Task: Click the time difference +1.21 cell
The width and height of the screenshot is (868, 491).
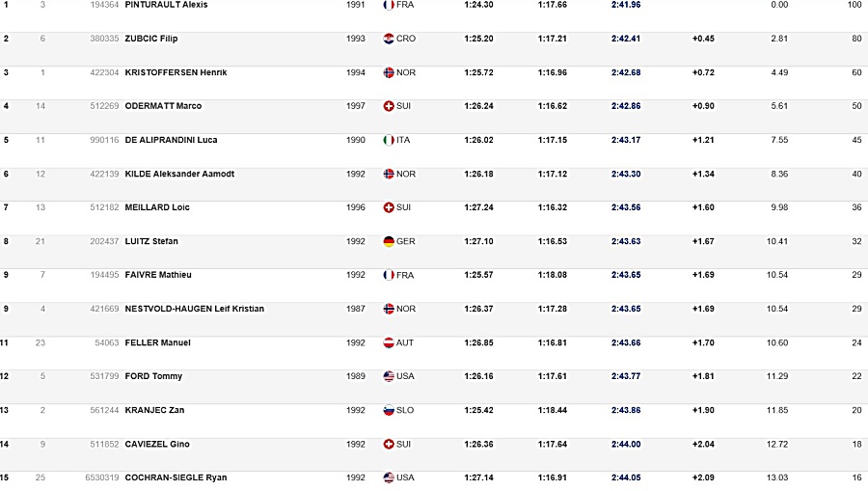Action: coord(703,140)
